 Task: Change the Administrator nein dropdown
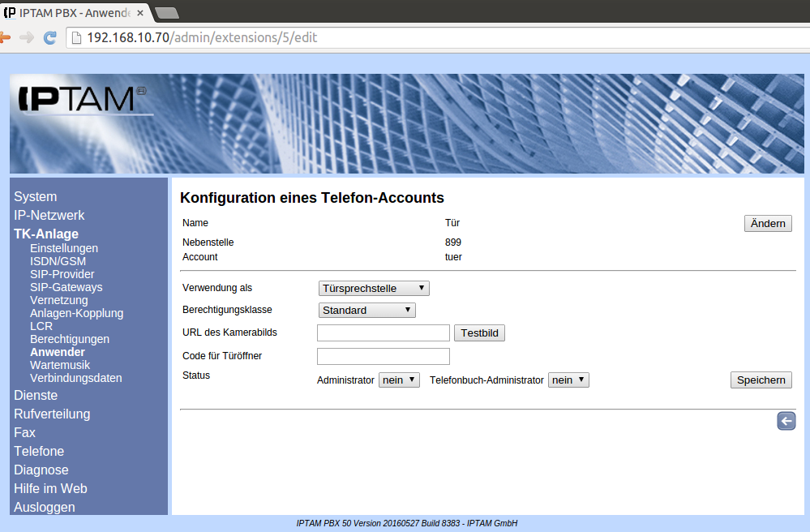[399, 380]
